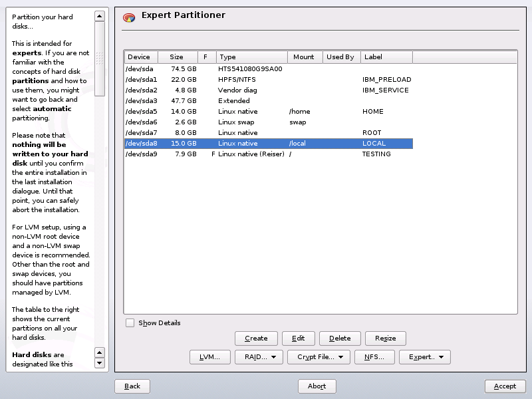Click help panel scroll up arrow at top
Screen dimensions: 532x399
[99, 16]
